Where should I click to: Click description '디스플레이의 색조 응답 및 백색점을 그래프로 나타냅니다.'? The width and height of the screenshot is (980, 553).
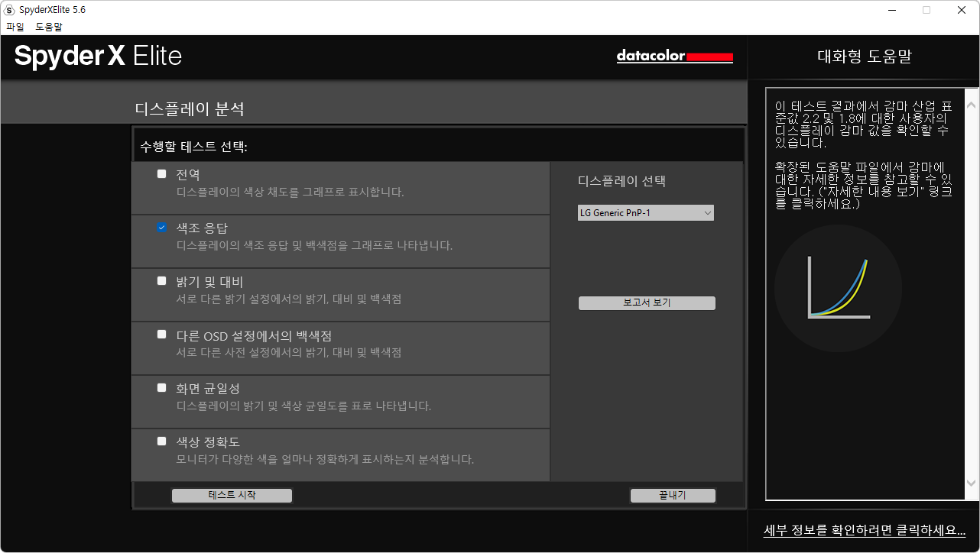(315, 246)
